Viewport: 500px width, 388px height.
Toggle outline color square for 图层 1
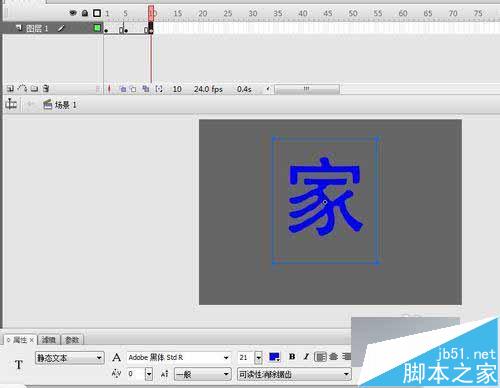click(97, 28)
